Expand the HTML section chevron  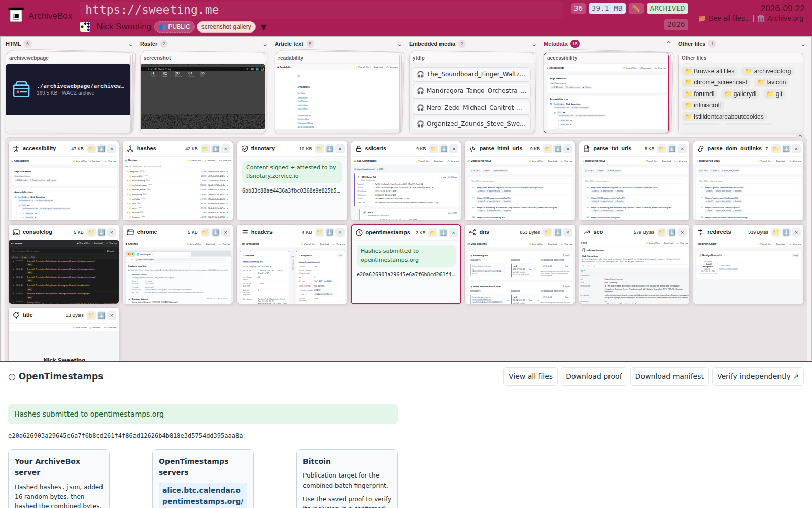click(130, 45)
